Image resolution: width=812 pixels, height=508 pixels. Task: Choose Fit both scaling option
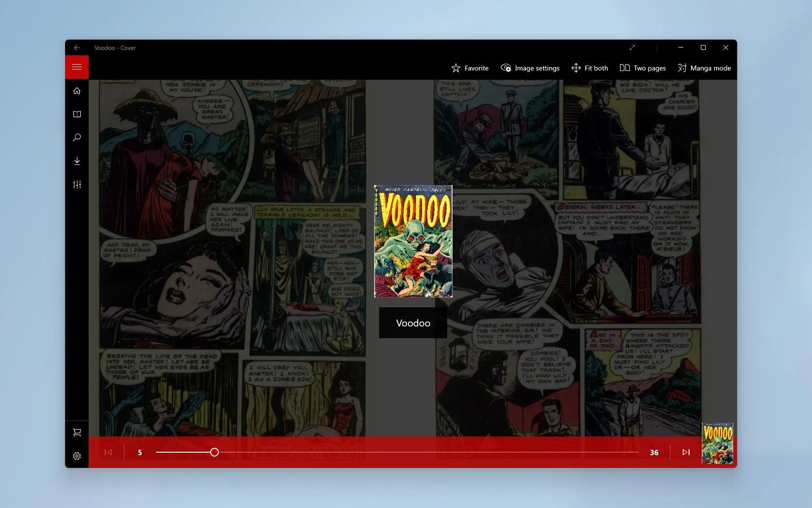click(590, 68)
